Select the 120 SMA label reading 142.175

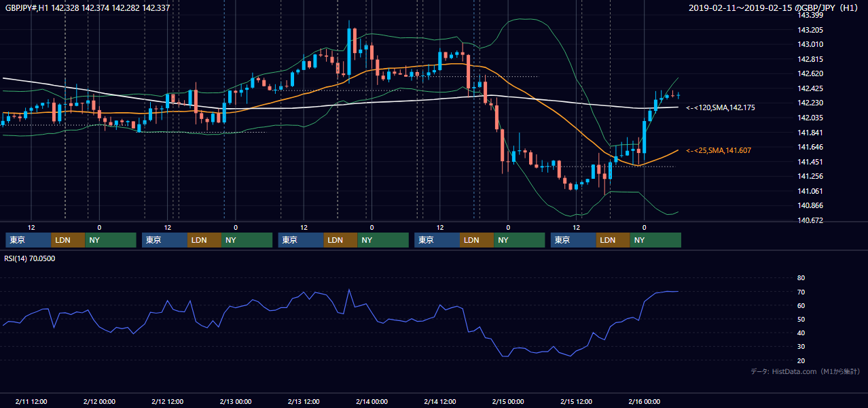point(721,107)
